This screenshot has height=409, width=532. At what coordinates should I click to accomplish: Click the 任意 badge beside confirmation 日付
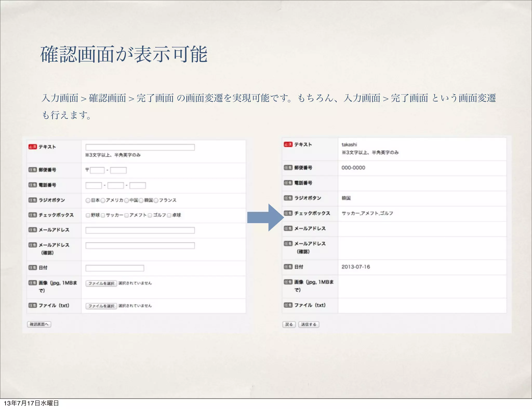pyautogui.click(x=288, y=267)
